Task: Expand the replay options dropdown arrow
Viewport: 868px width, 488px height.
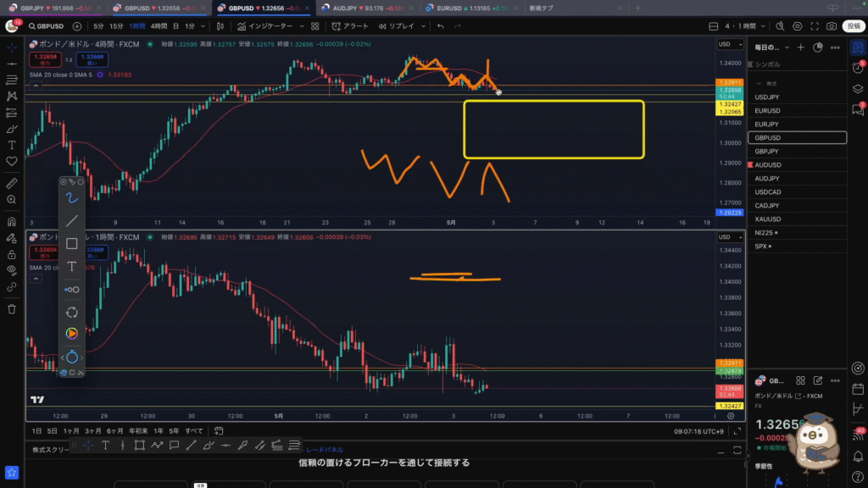Action: tap(424, 26)
